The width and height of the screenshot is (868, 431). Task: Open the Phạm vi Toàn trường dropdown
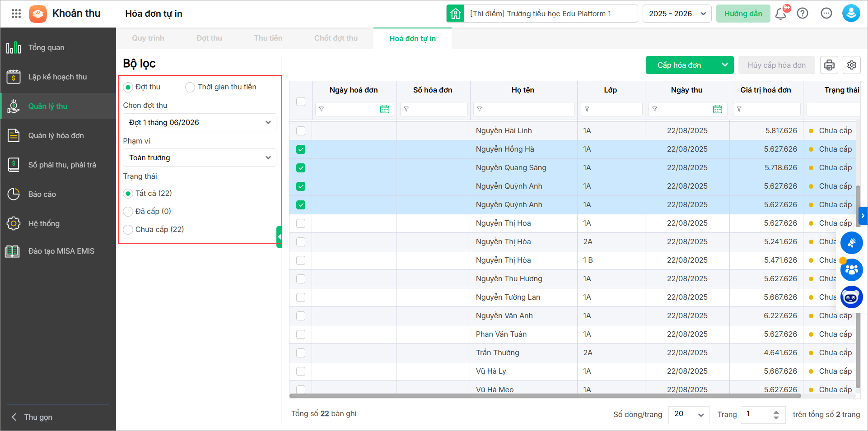click(x=199, y=158)
